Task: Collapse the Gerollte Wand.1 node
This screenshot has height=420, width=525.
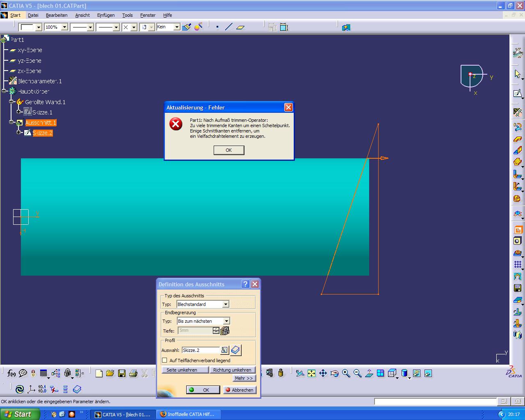Action: click(11, 102)
